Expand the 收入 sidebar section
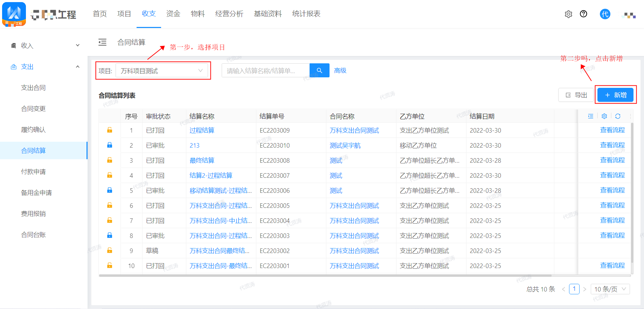 click(44, 45)
